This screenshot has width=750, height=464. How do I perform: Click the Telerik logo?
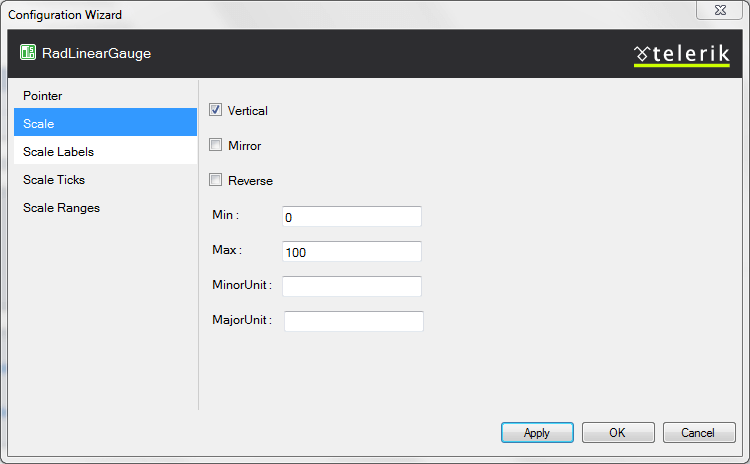[x=682, y=55]
